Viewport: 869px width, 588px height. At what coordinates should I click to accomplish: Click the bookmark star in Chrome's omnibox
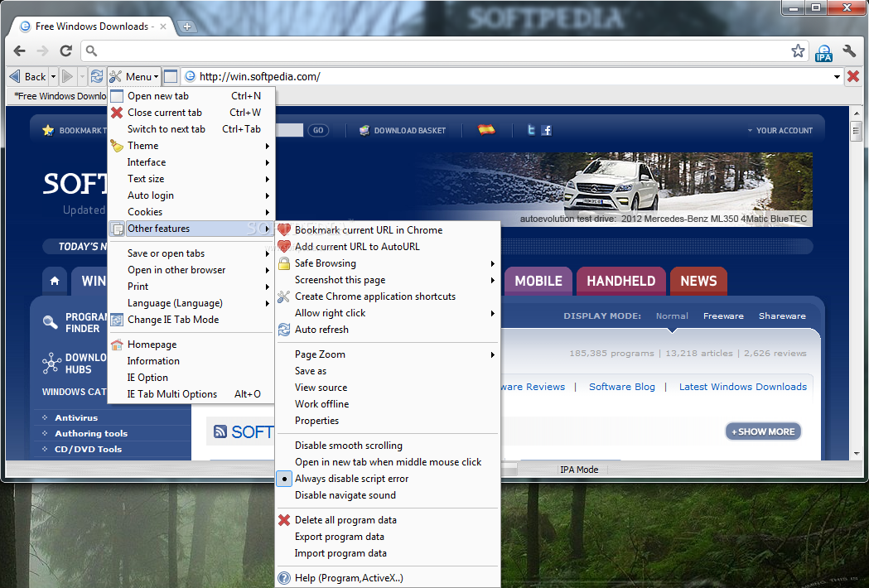[798, 51]
